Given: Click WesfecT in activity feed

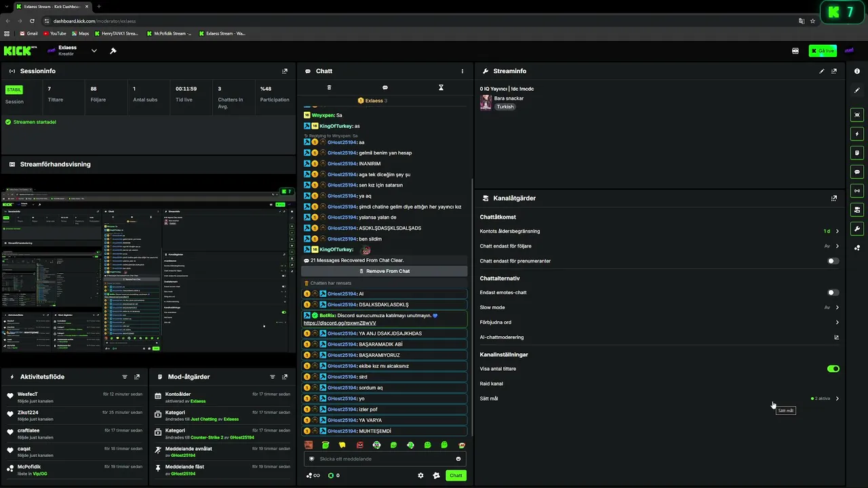Looking at the screenshot, I should [x=28, y=394].
